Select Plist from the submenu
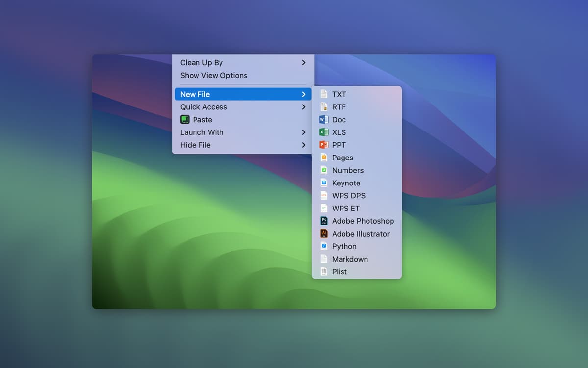Screen dimensions: 588x368 [x=339, y=272]
